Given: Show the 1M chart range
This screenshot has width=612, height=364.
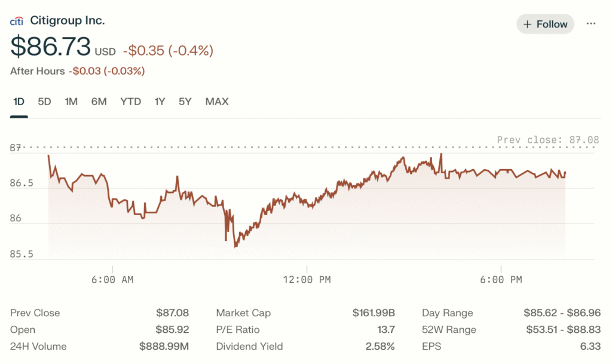Looking at the screenshot, I should click(x=71, y=102).
